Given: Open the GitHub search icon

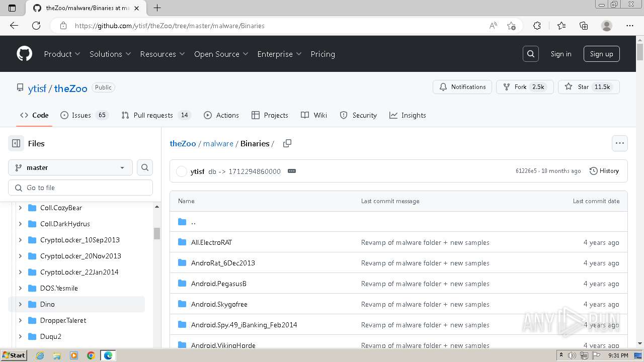Looking at the screenshot, I should (530, 54).
